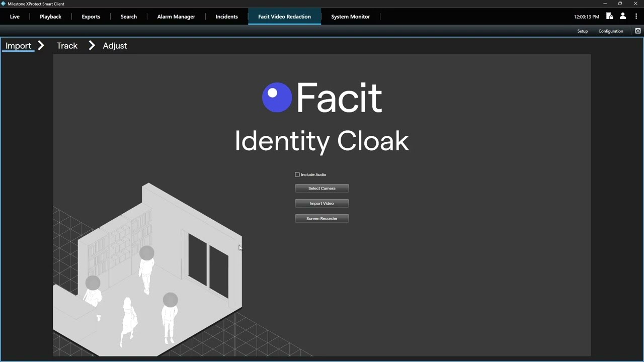Click the Select Camera button

(322, 188)
